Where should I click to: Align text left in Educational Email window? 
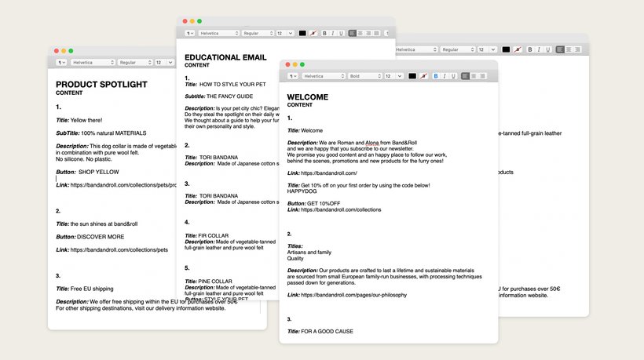pyautogui.click(x=352, y=33)
